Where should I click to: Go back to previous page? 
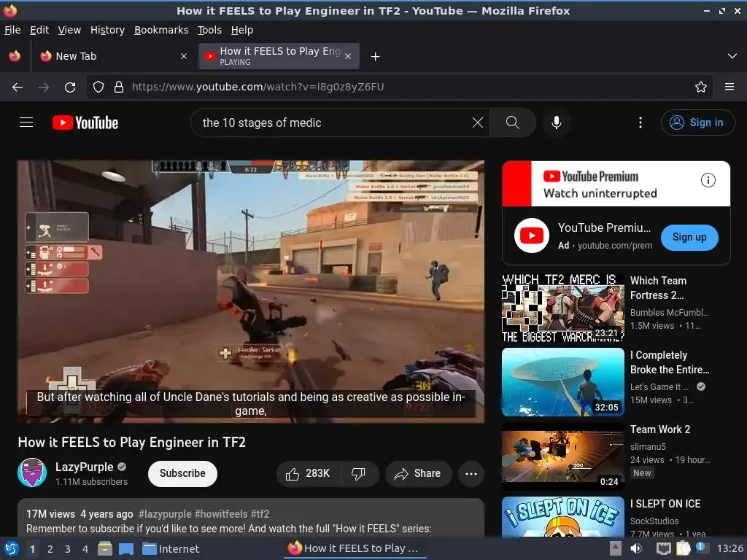18,87
